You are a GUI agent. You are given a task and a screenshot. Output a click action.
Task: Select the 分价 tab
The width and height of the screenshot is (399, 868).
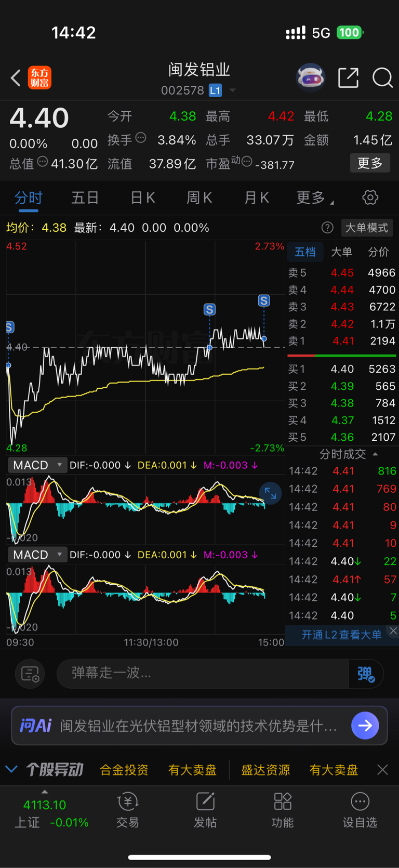[x=378, y=252]
